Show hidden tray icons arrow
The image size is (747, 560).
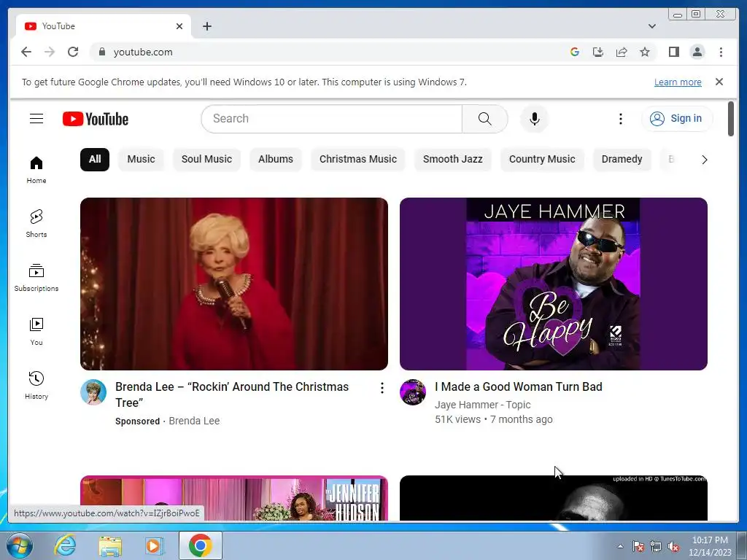click(620, 546)
